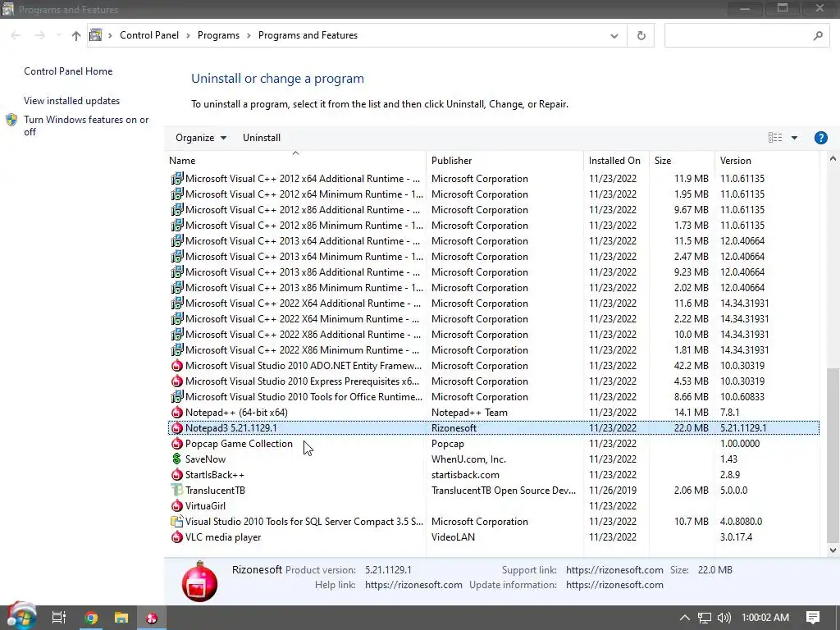Click the Visual Studio 2010 ADO.NET Entity Framework icon
This screenshot has height=630, width=840.
coord(177,366)
